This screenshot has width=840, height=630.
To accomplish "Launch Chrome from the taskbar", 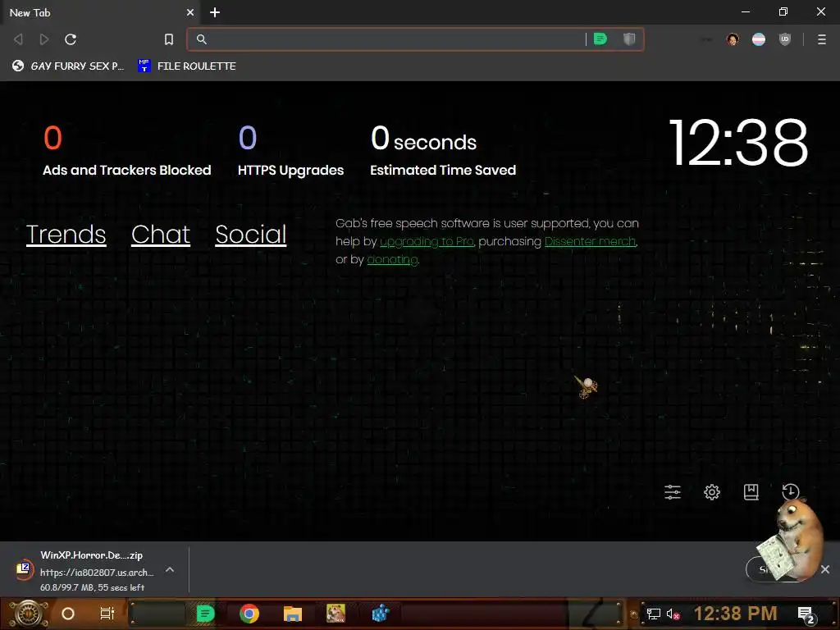I will [x=249, y=614].
